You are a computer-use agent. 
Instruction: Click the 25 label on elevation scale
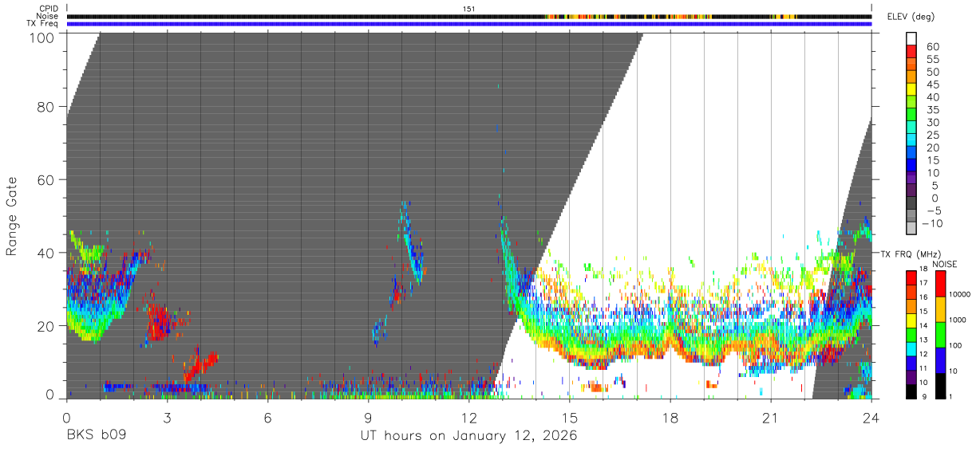(932, 136)
